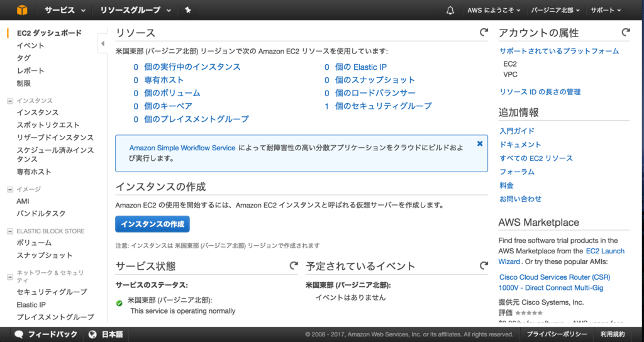Click the AWS orange cube logo
The width and height of the screenshot is (644, 342).
click(22, 10)
